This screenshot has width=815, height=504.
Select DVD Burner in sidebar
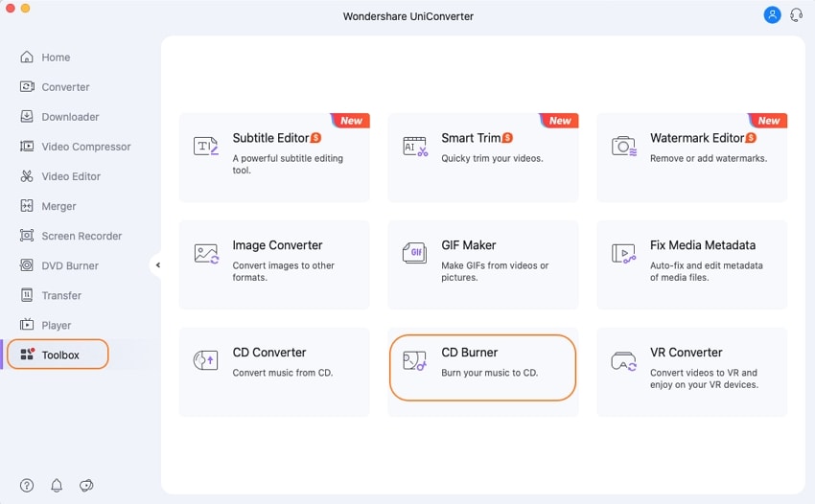[x=70, y=265]
